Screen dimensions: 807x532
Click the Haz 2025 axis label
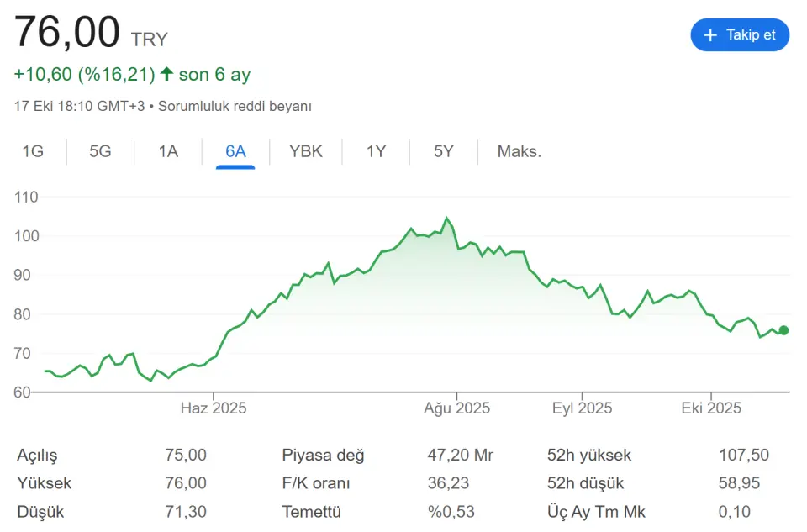tap(214, 408)
